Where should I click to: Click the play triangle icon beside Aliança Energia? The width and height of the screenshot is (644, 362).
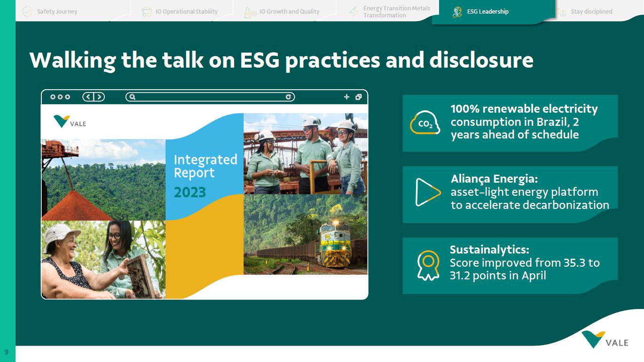(x=428, y=192)
